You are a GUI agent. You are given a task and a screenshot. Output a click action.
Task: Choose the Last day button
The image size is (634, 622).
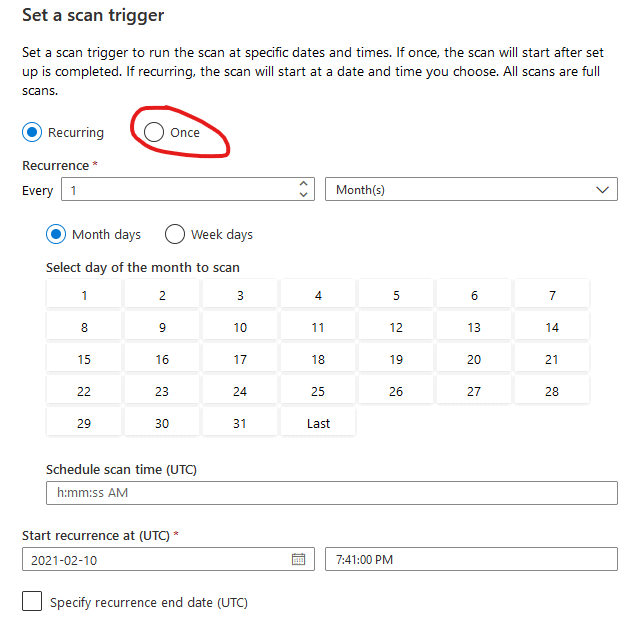(318, 423)
